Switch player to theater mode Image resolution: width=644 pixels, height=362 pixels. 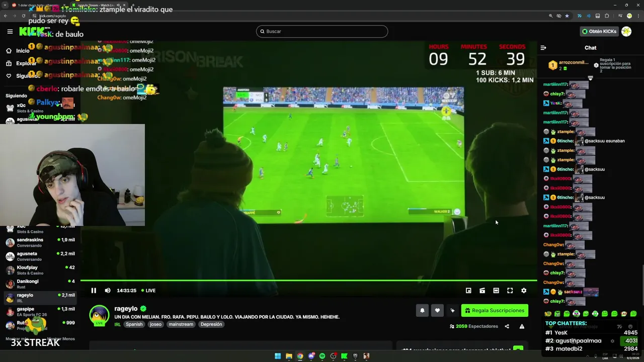pyautogui.click(x=496, y=291)
